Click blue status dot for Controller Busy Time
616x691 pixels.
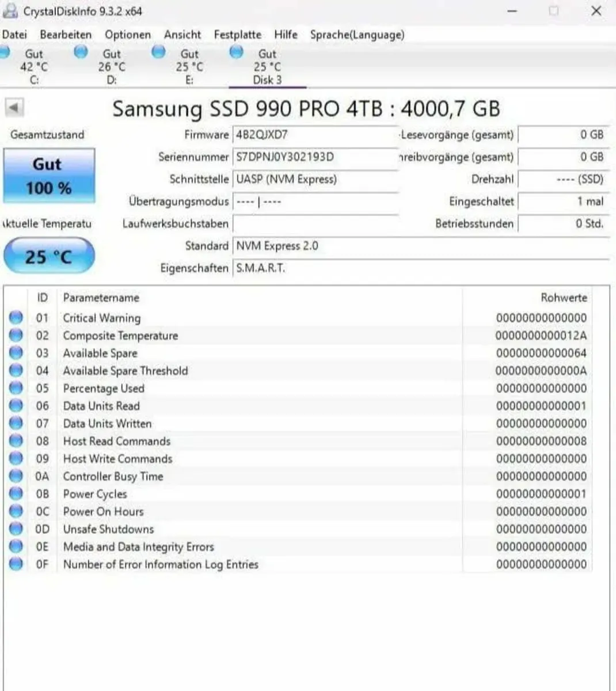16,476
